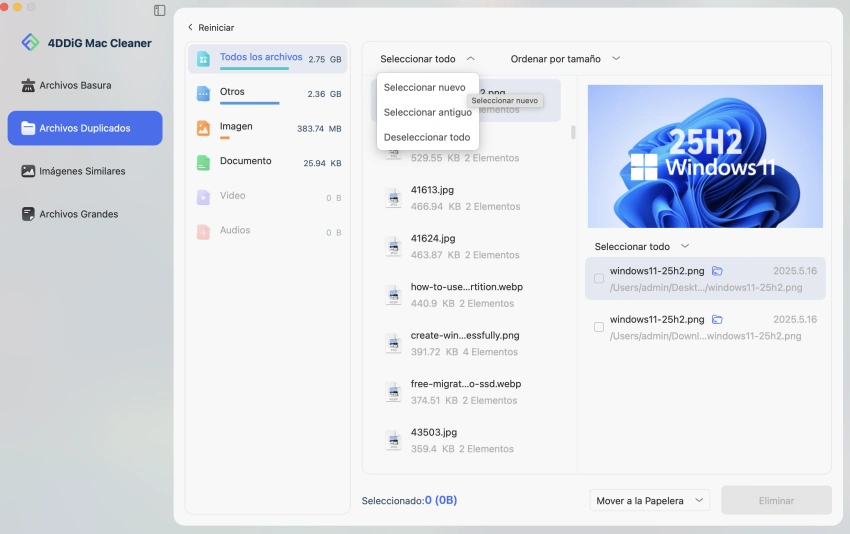Screen dimensions: 850x534
Task: Select free-migrat...o-ssd.webp group
Action: coord(466,392)
